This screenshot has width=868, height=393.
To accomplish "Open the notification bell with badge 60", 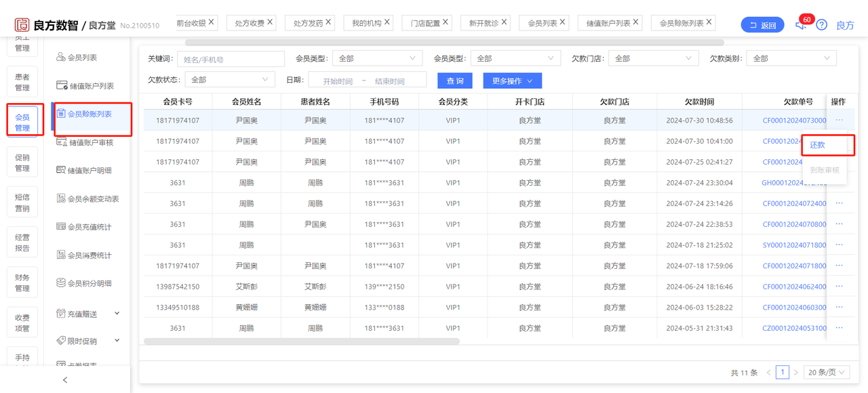I will pos(801,25).
